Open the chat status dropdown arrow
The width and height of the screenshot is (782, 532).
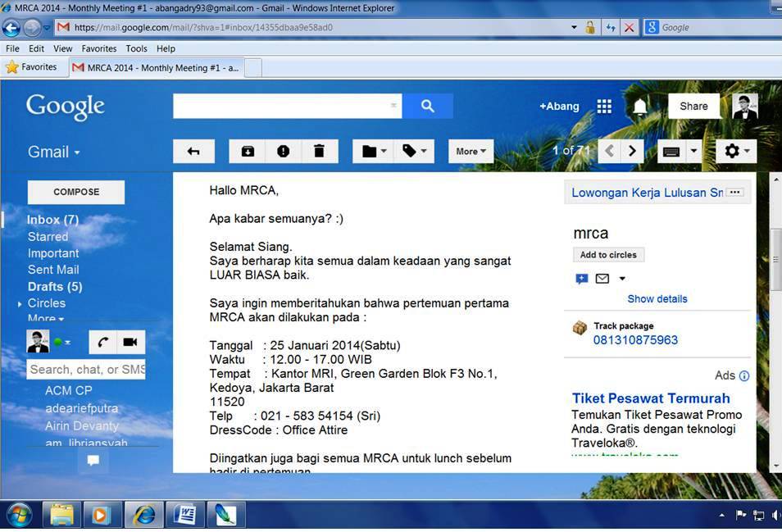pos(67,342)
